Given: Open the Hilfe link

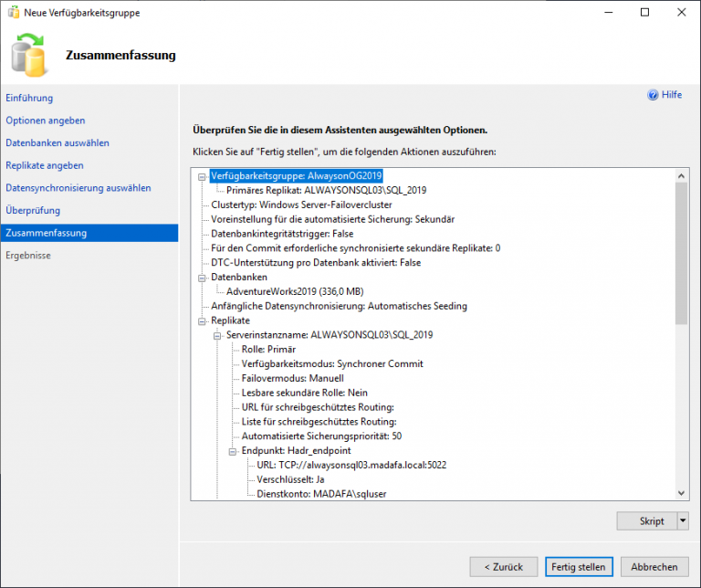Looking at the screenshot, I should (x=672, y=95).
